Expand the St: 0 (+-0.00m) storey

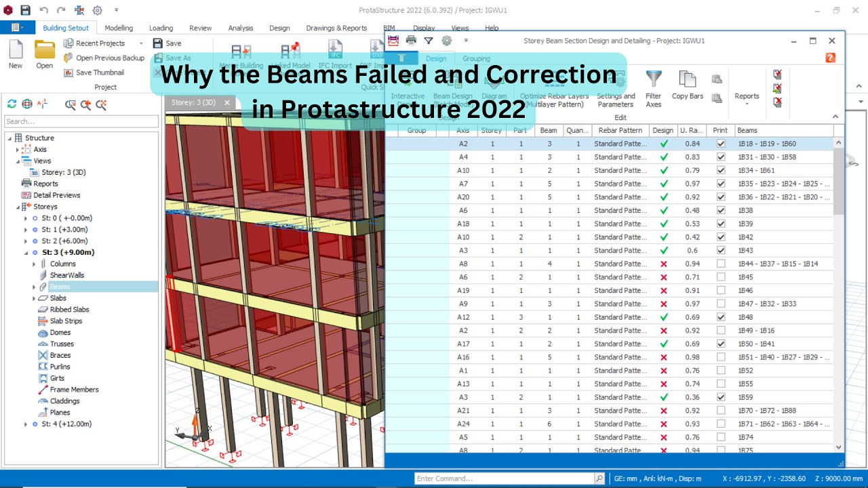(26, 218)
